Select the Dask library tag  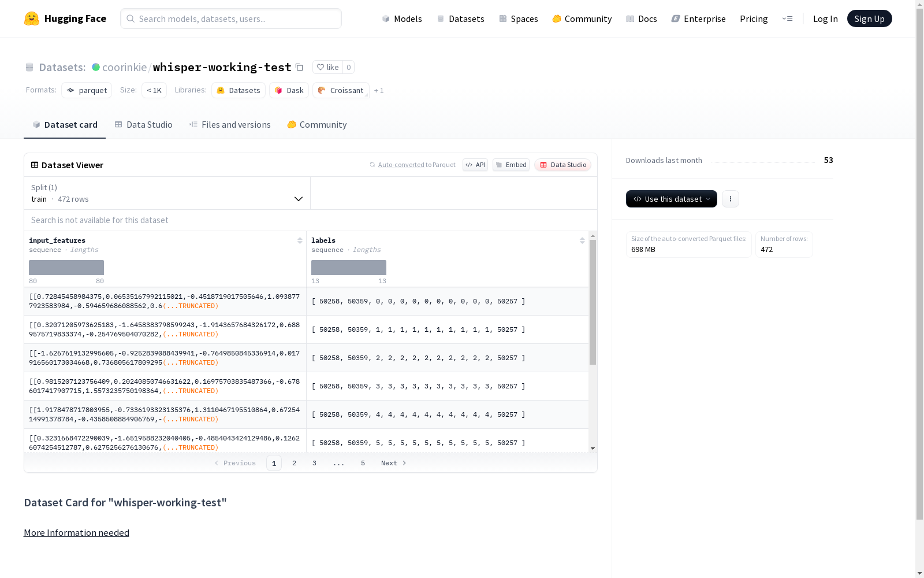pyautogui.click(x=289, y=90)
